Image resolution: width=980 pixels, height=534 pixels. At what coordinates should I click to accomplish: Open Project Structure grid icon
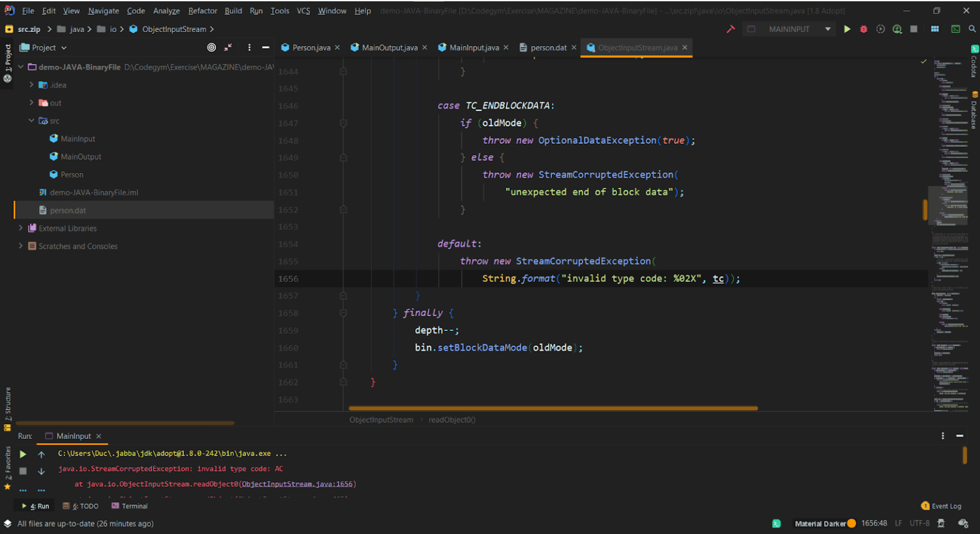tap(935, 29)
